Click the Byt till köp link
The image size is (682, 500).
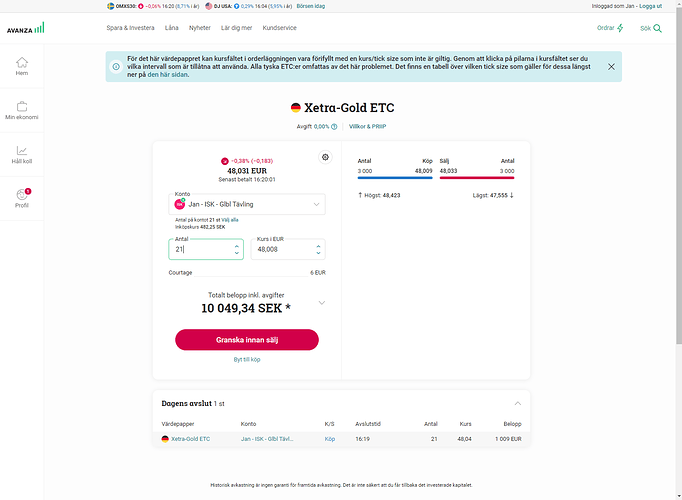pyautogui.click(x=247, y=359)
